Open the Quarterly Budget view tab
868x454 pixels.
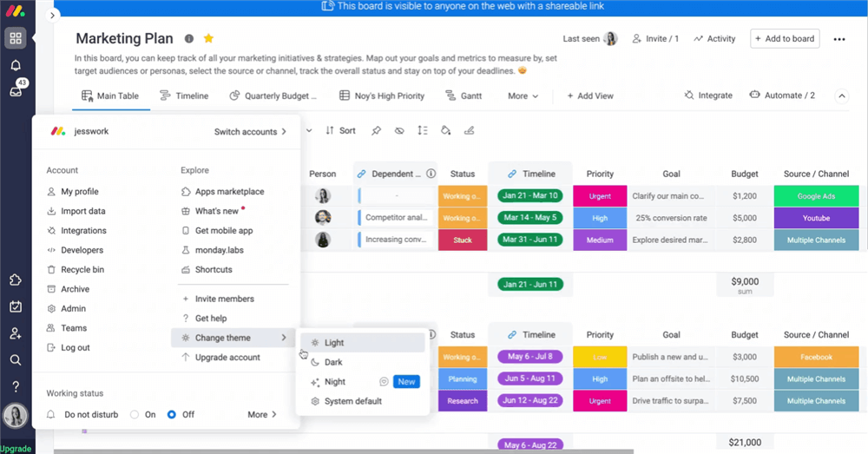click(273, 95)
